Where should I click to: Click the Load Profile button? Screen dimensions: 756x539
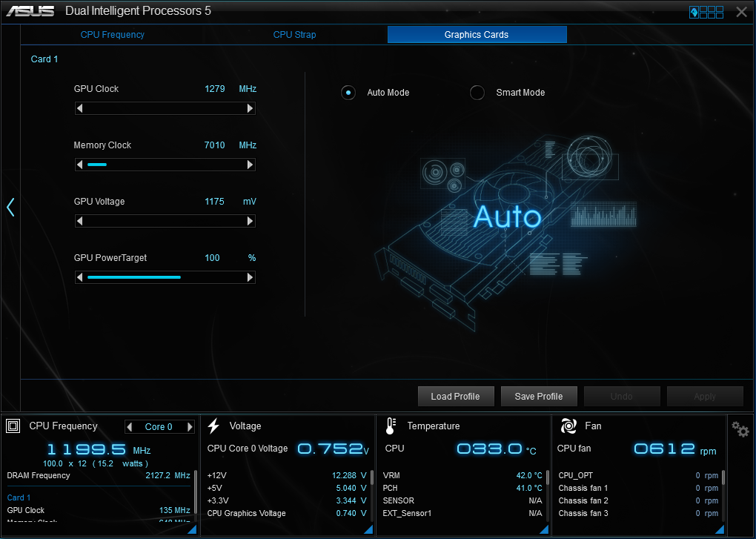click(456, 397)
